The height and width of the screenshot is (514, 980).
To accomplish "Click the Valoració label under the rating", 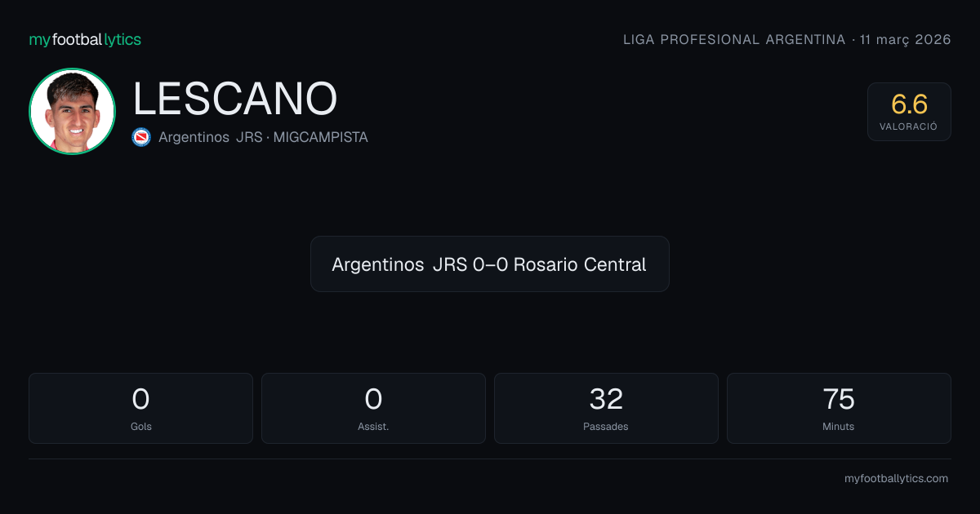I will (909, 126).
